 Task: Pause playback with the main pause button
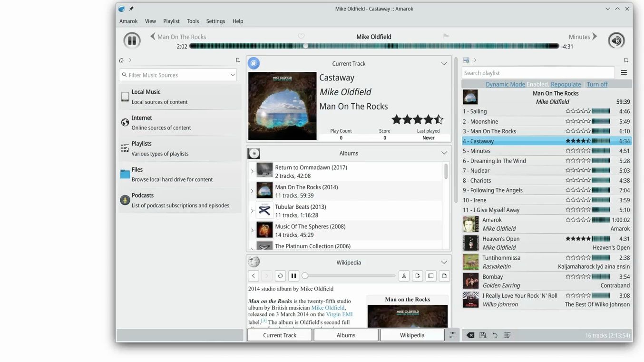(x=132, y=40)
